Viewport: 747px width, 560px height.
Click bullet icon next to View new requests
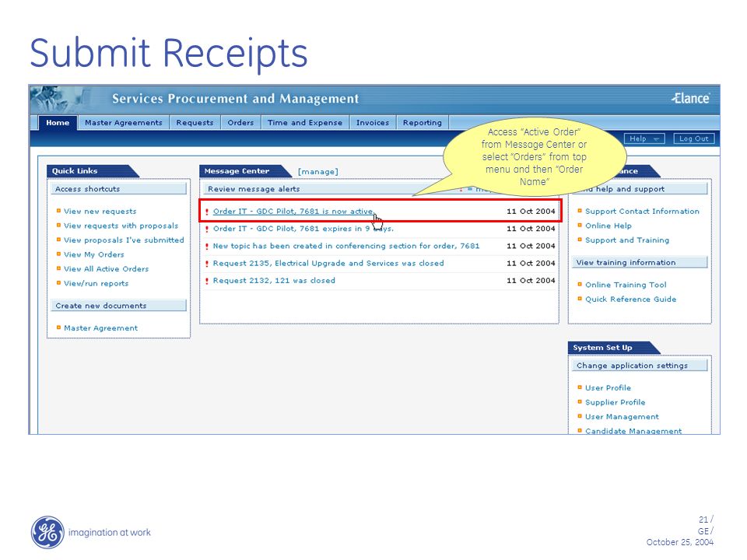58,211
